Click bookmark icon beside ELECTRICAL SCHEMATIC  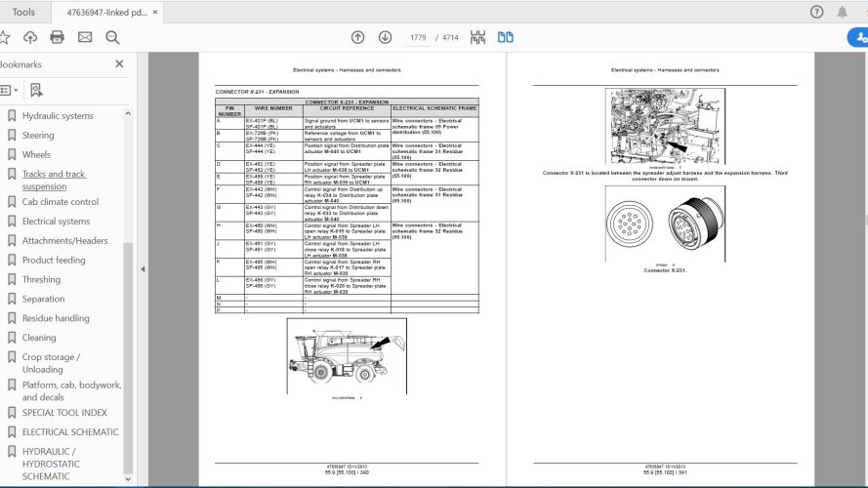tap(11, 431)
